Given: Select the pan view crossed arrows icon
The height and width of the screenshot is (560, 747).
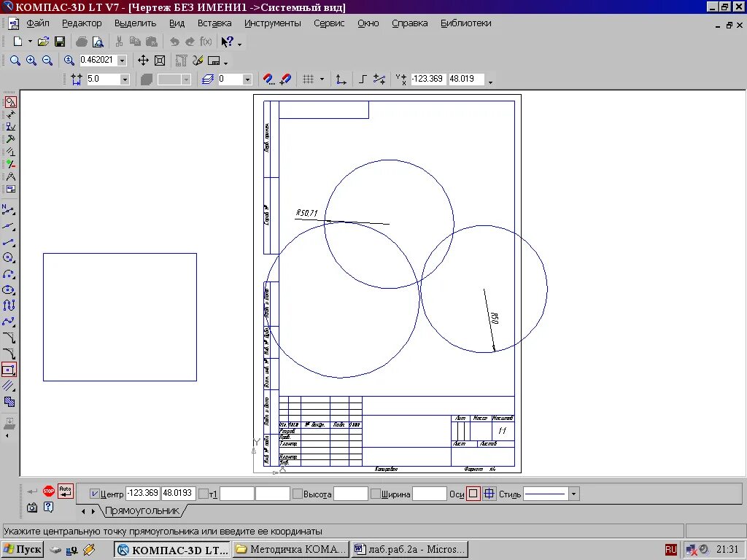Looking at the screenshot, I should [143, 61].
